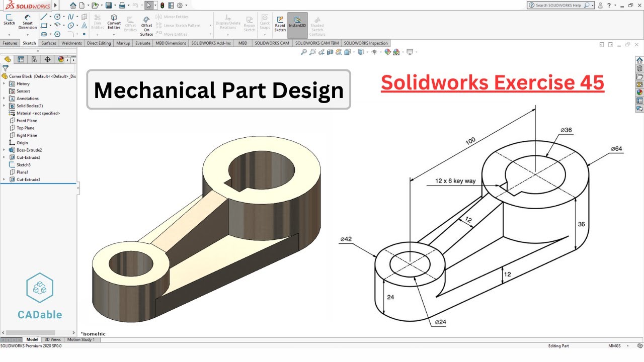Screen dimensions: 644x362
Task: Switch to the Direct Editing tab
Action: [99, 43]
